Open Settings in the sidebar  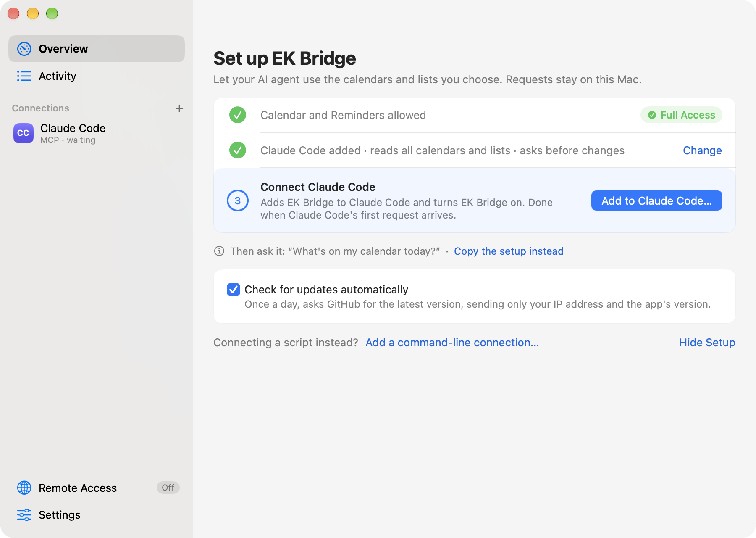(x=97, y=515)
